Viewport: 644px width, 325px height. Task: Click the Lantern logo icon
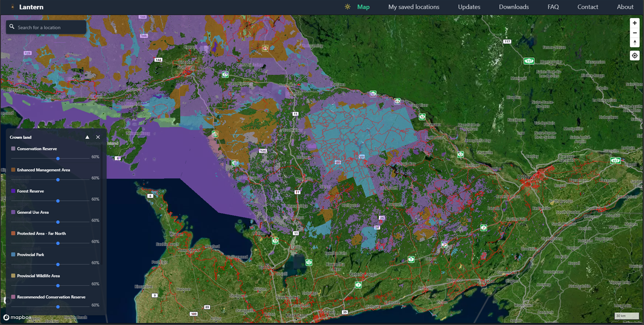coord(12,7)
